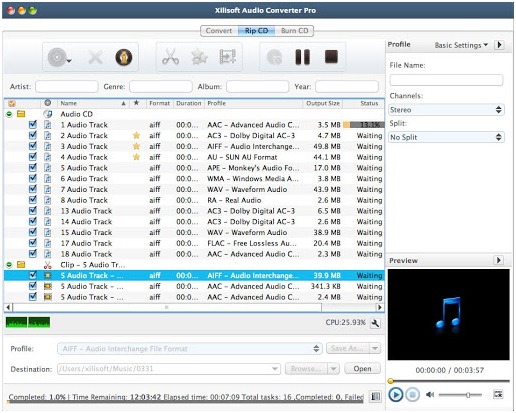Click the Audio CD disc icon row

[48, 114]
